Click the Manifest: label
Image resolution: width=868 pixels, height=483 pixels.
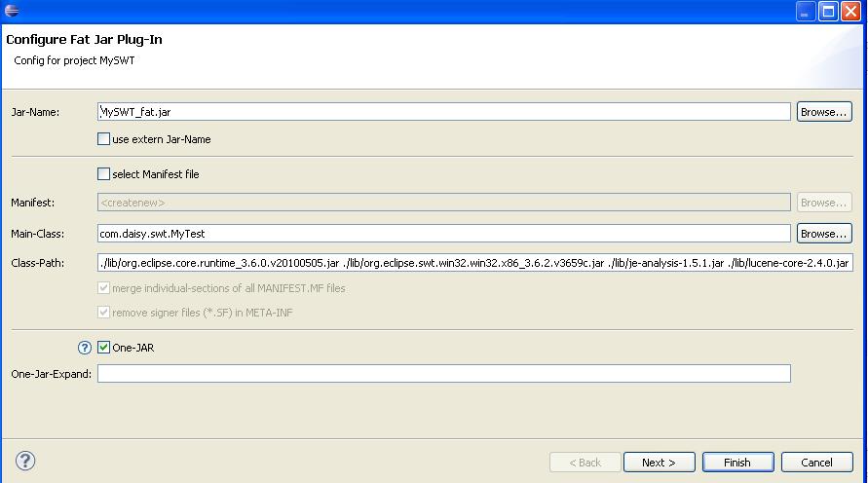pyautogui.click(x=33, y=203)
